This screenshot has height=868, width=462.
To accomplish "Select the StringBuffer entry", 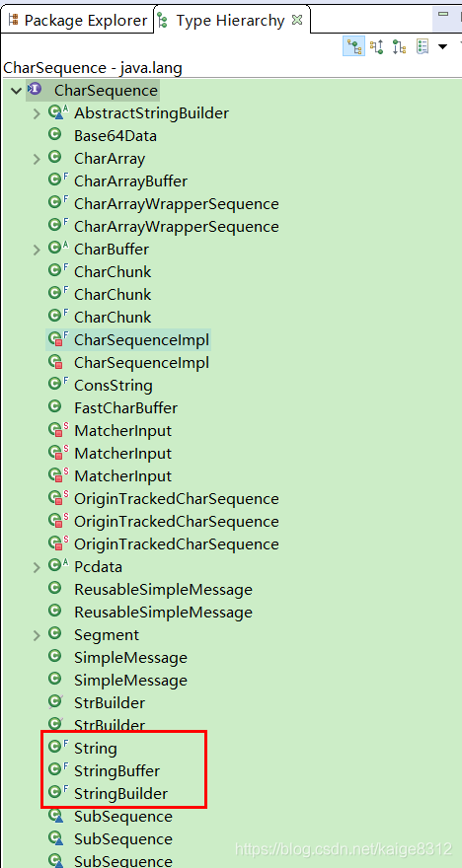I will point(116,770).
